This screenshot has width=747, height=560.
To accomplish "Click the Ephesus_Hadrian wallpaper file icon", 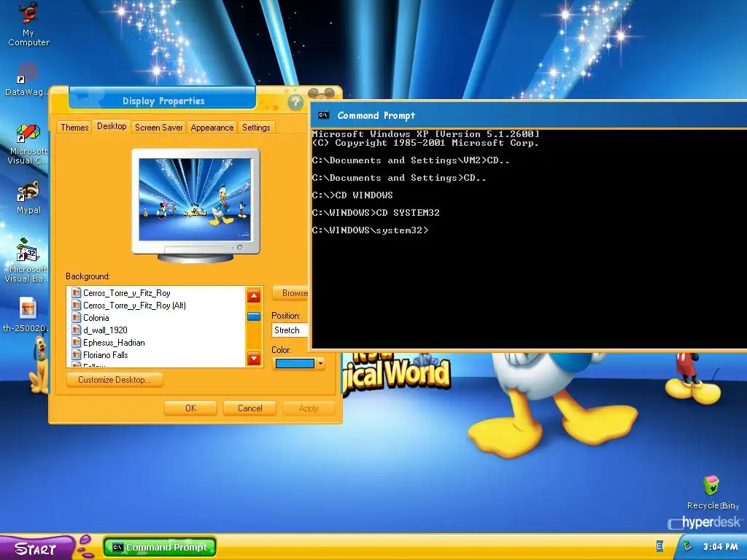I will click(76, 342).
